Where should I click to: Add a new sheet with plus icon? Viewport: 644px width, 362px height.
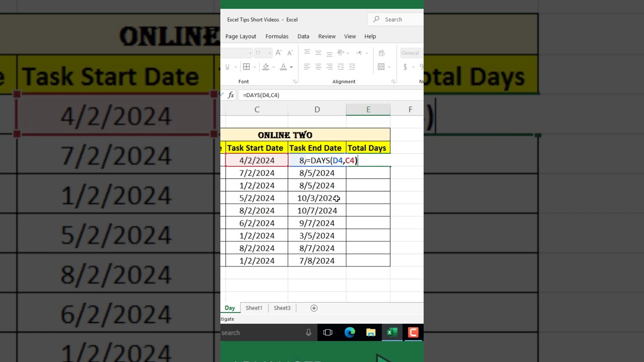(314, 308)
